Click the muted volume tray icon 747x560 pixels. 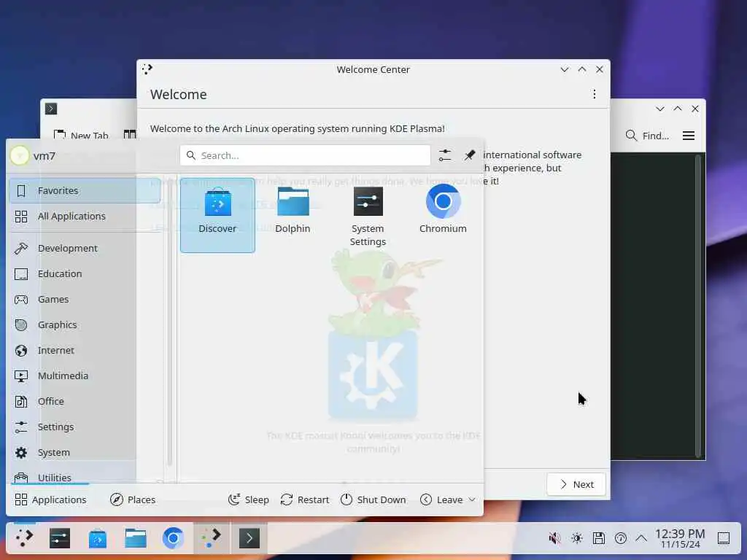pos(554,538)
